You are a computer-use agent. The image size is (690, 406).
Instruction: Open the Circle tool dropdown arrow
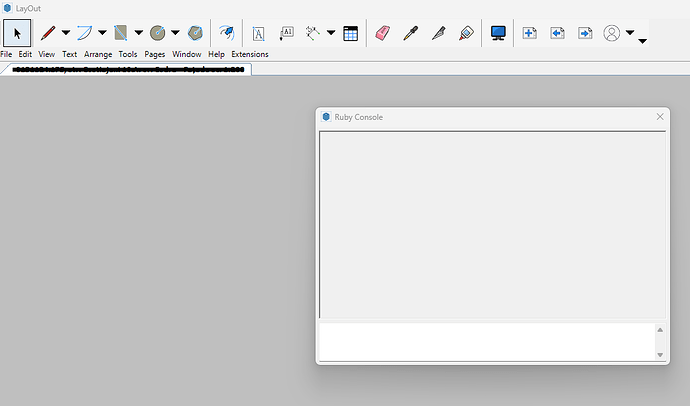click(x=175, y=33)
